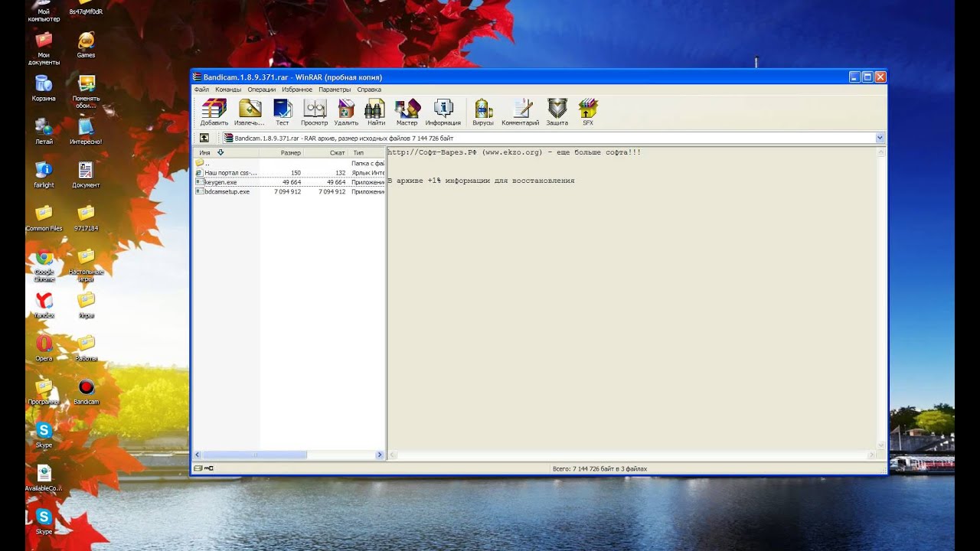Viewport: 980px width, 551px height.
Task: Open the Корзина (Recycle Bin) icon
Action: coord(44,88)
